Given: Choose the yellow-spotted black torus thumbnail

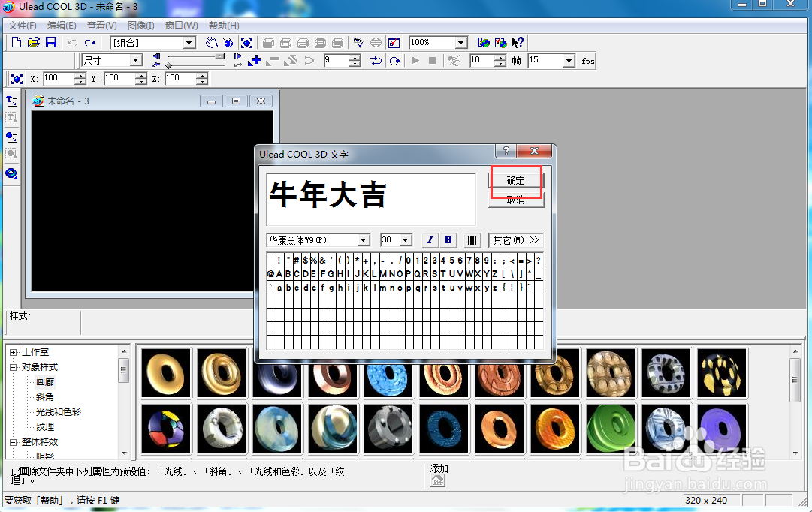Looking at the screenshot, I should tap(722, 373).
